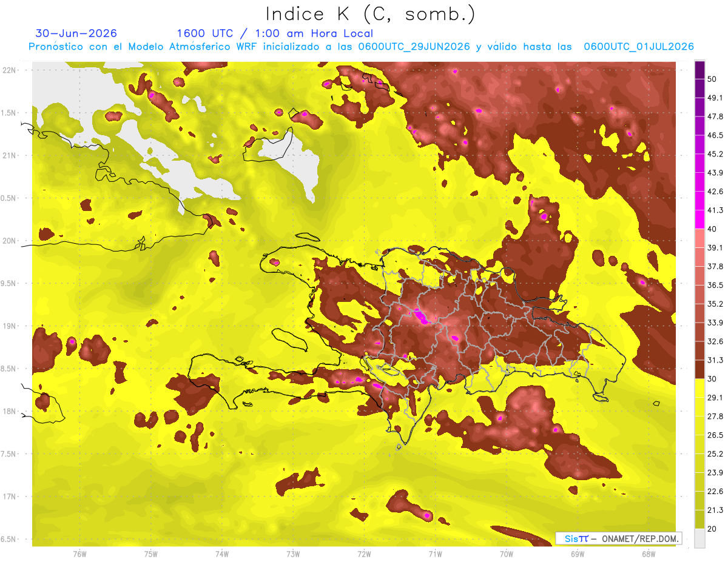Click the colorbar value "45.2"

715,154
